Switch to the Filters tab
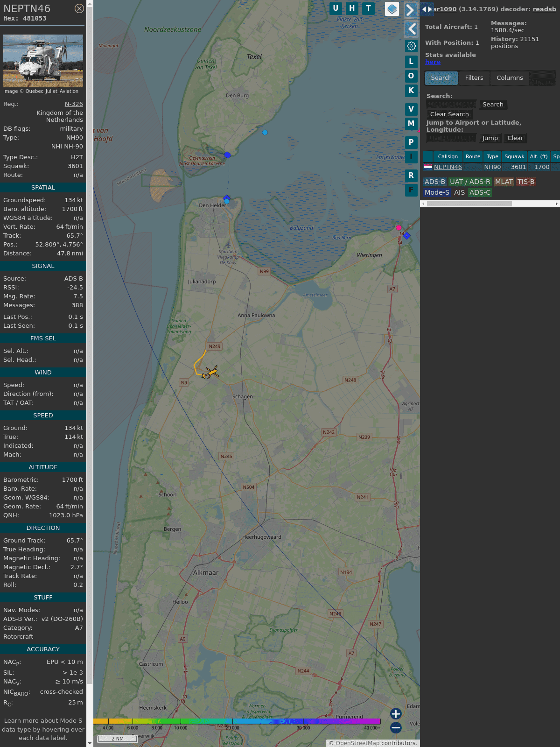 [474, 78]
